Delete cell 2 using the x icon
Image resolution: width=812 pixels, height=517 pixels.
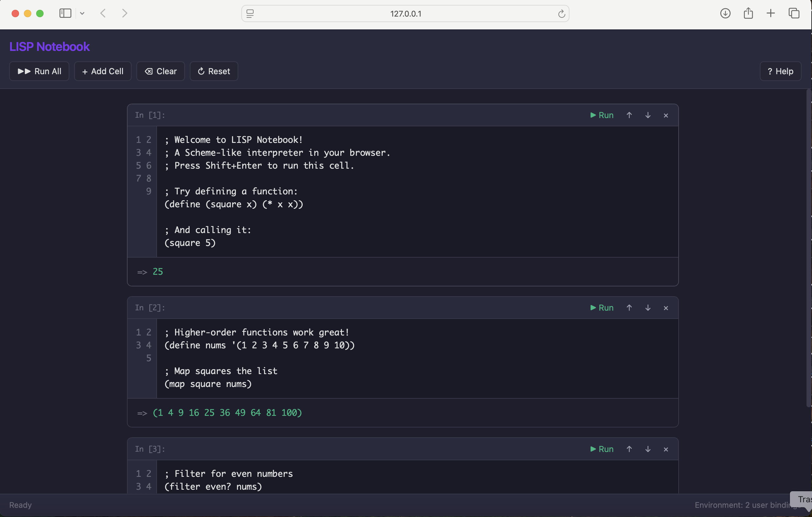[666, 308]
